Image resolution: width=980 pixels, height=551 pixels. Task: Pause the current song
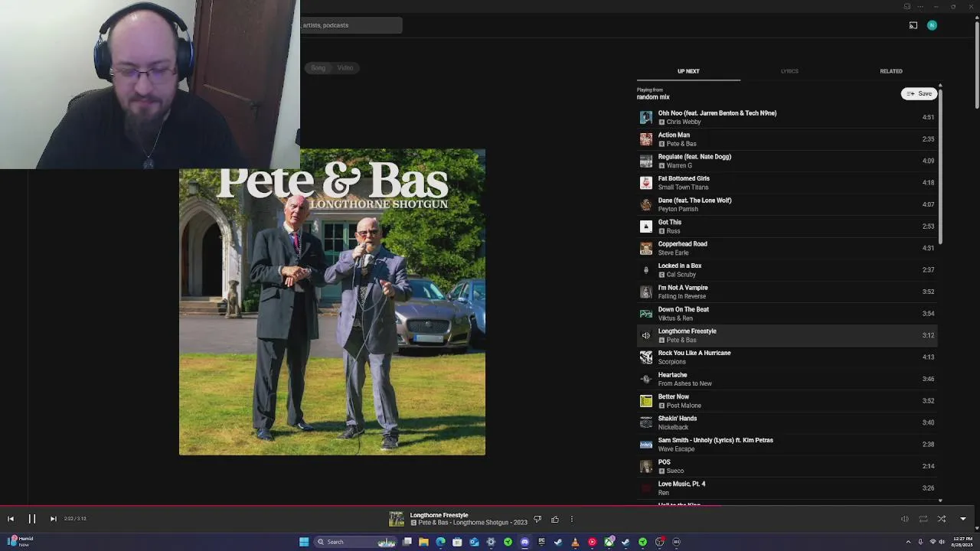click(x=32, y=519)
